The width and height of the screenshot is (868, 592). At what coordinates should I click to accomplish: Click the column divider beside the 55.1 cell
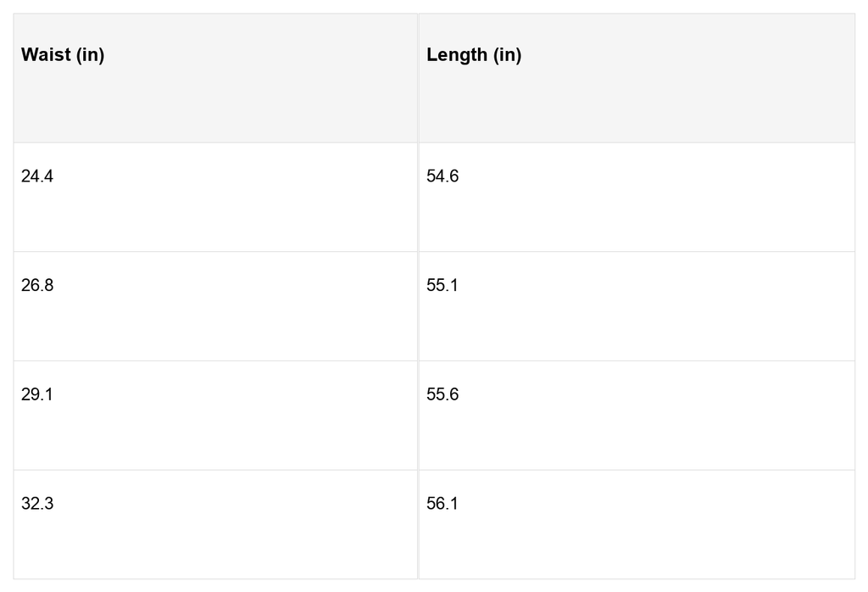tap(418, 306)
